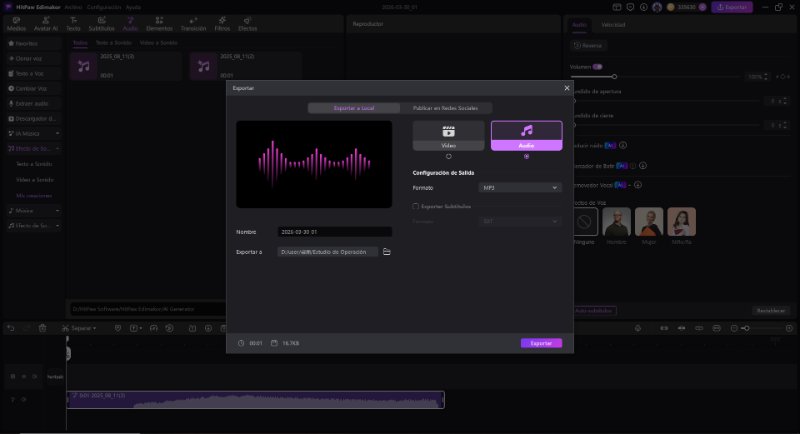Choose the Video export type card

pos(448,136)
